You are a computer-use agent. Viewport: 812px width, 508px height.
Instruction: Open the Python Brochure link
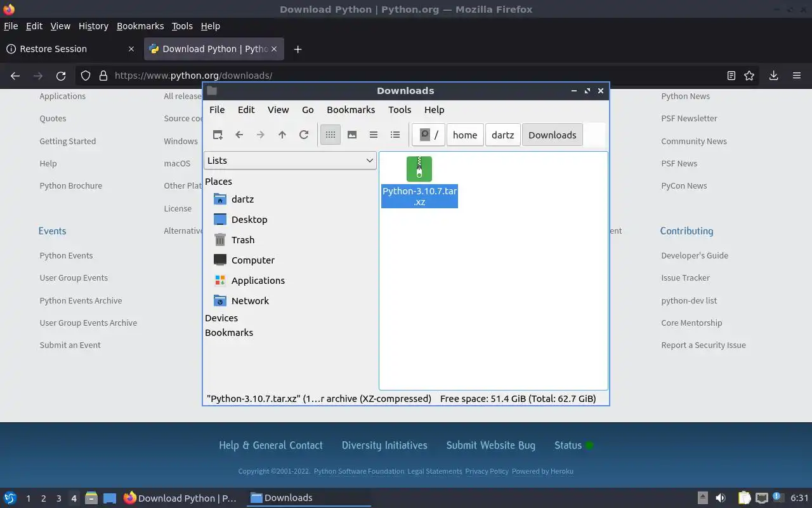(70, 186)
